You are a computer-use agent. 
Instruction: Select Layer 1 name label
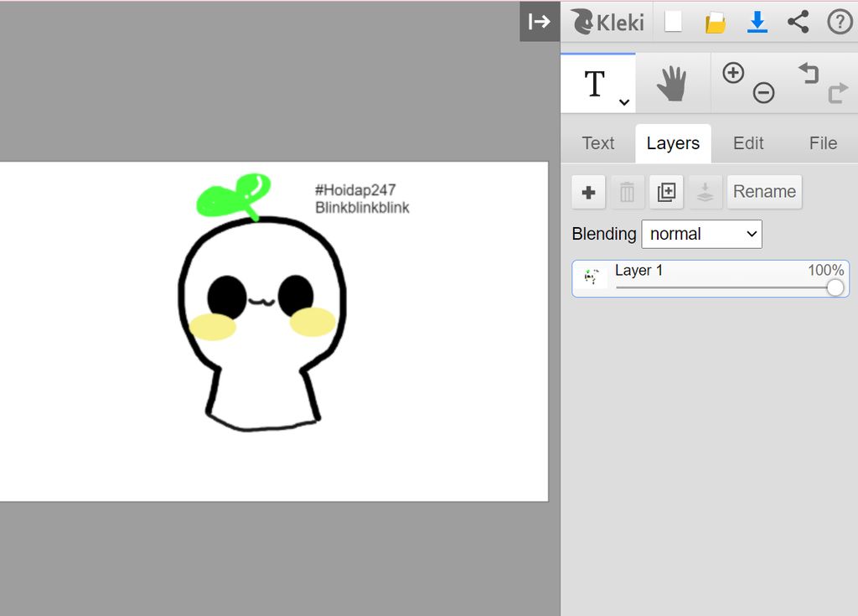coord(638,270)
